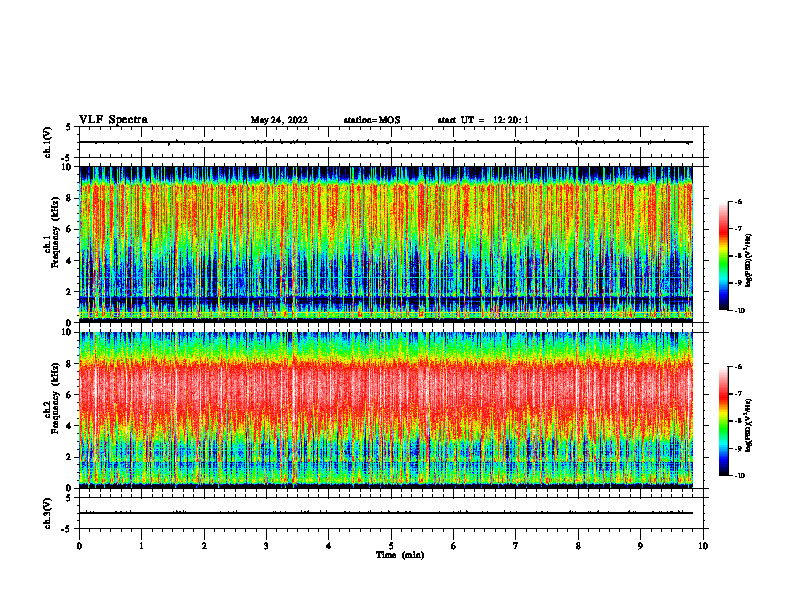This screenshot has height=612, width=792.
Task: Click the time axis tick label "1"
Action: coord(141,546)
